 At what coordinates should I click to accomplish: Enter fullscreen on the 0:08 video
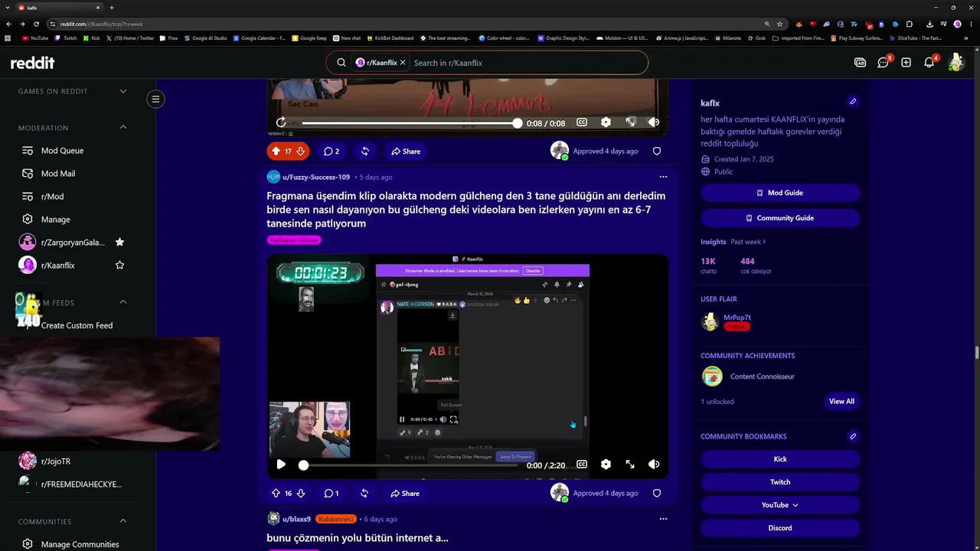[630, 122]
